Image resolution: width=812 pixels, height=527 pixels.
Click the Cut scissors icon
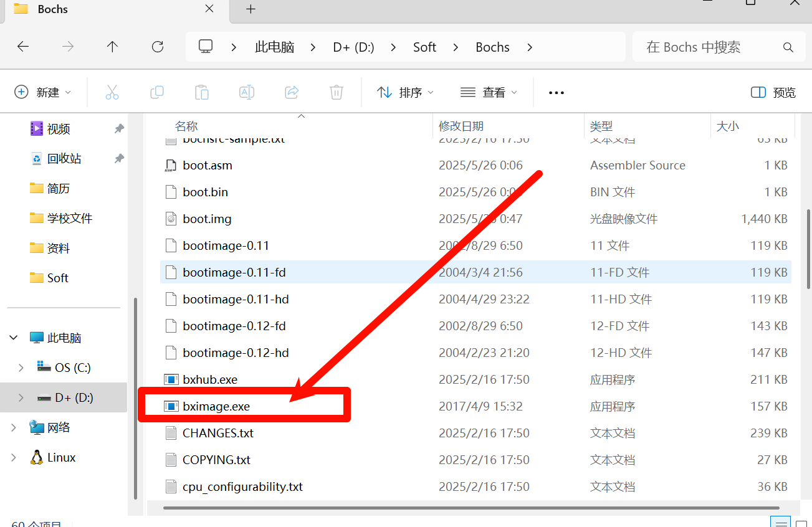pos(112,92)
